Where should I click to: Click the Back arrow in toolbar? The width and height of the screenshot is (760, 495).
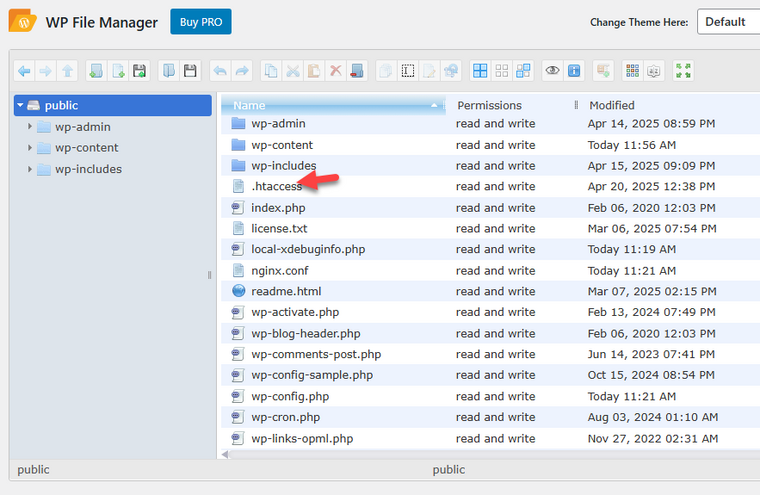point(24,71)
